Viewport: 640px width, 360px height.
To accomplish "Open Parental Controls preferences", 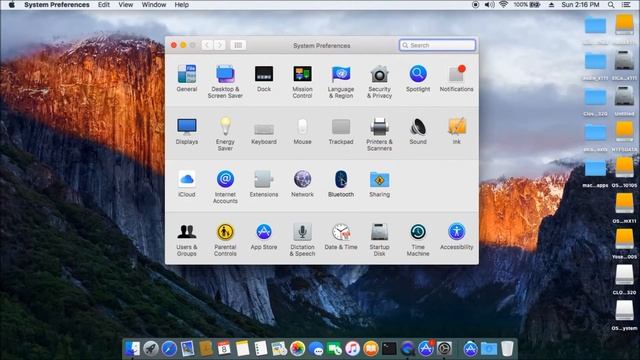I will [x=225, y=240].
